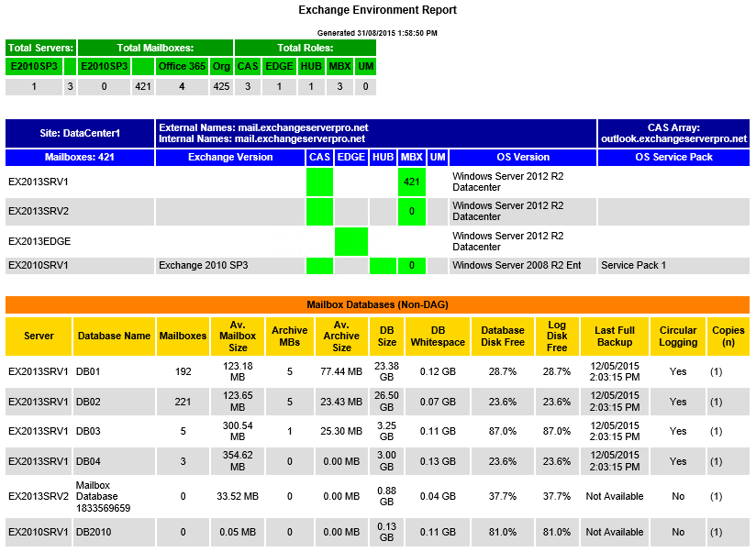Click the Mailbox Databases (Non-DAG) orange banner
This screenshot has height=552, width=756.
click(x=377, y=304)
